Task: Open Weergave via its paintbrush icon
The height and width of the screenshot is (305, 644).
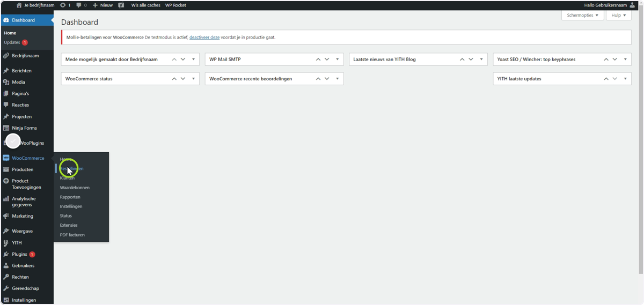Action: 6,231
